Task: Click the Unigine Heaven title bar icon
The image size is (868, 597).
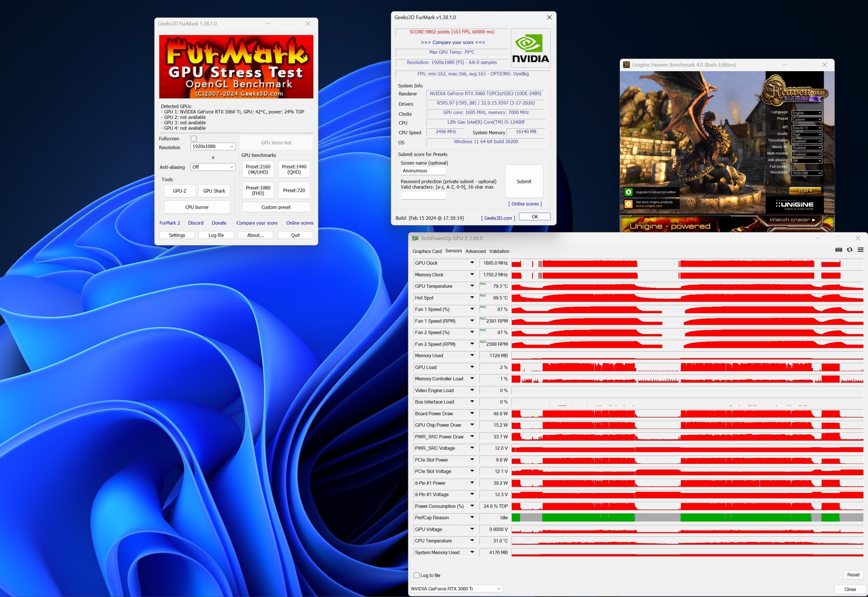Action: [627, 65]
